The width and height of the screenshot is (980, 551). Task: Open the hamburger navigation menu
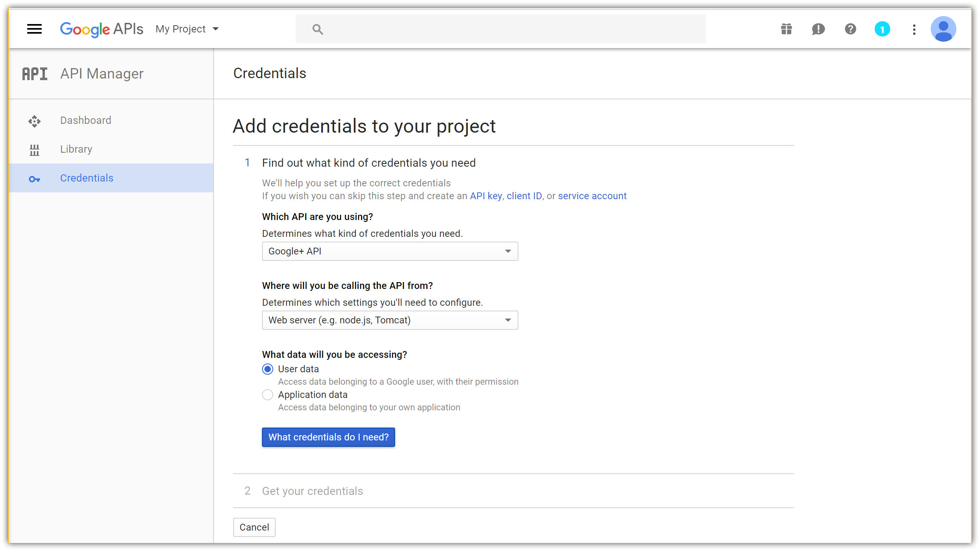[34, 29]
